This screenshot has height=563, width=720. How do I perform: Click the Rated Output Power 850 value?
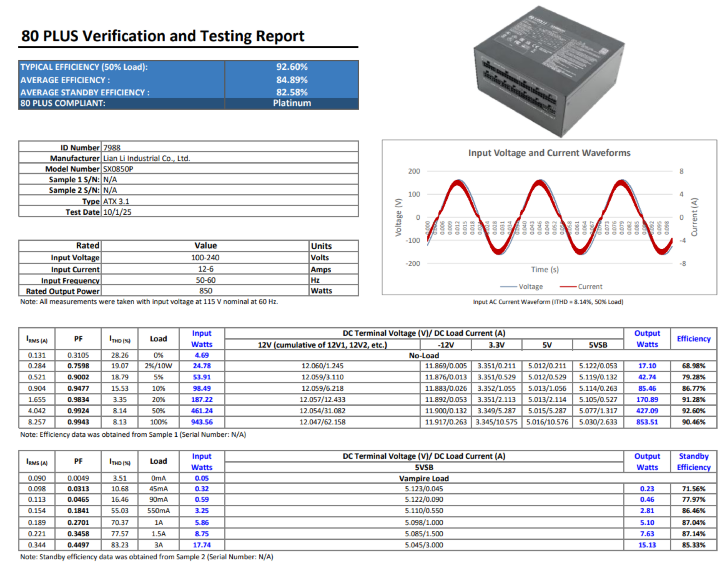point(205,291)
